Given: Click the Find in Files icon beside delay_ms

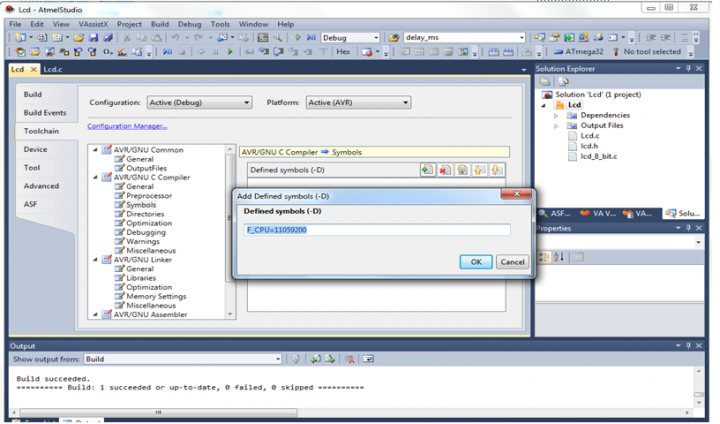Looking at the screenshot, I should pyautogui.click(x=394, y=38).
